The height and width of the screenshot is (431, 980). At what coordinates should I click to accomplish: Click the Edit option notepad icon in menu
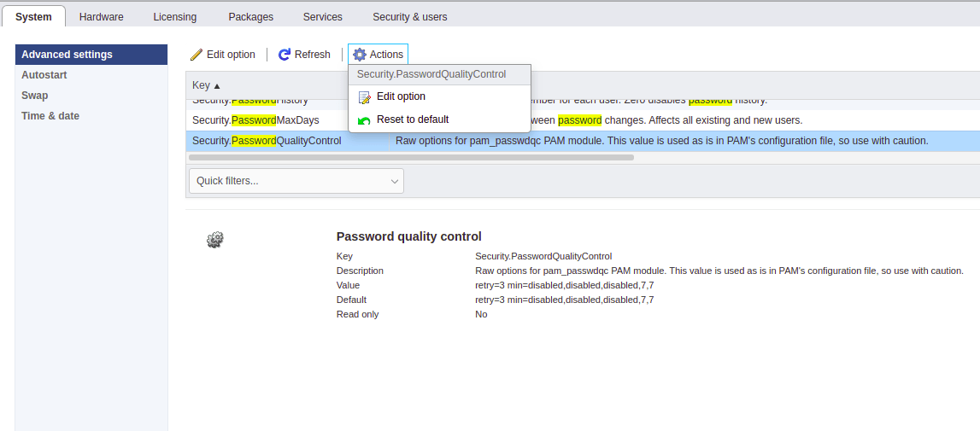click(365, 97)
